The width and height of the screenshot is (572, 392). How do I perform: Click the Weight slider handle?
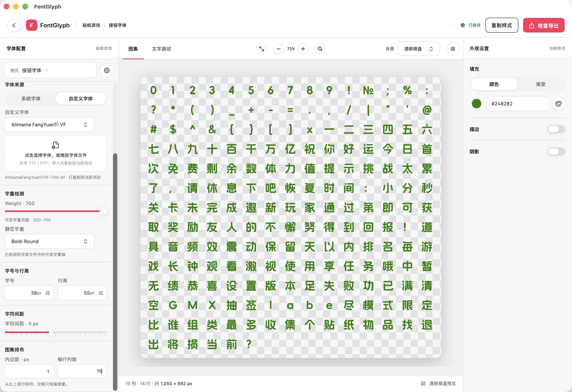point(103,211)
